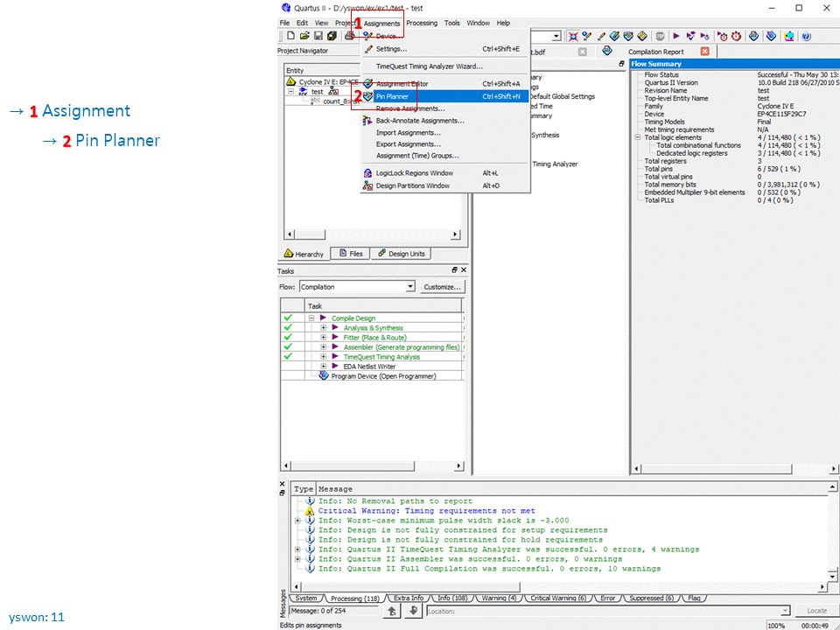
Task: Click the TimeQuest Timing Analyzer clock icon
Action: [x=736, y=36]
